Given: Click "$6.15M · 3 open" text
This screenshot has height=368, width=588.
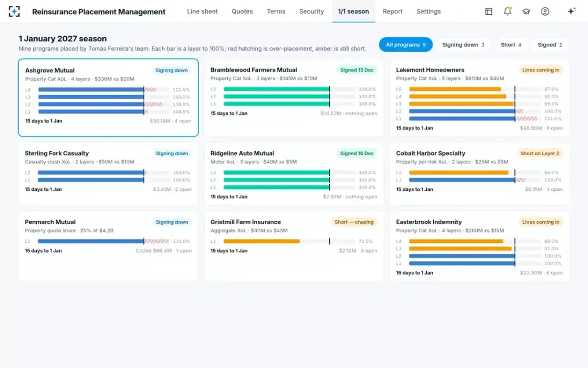Looking at the screenshot, I should point(544,189).
